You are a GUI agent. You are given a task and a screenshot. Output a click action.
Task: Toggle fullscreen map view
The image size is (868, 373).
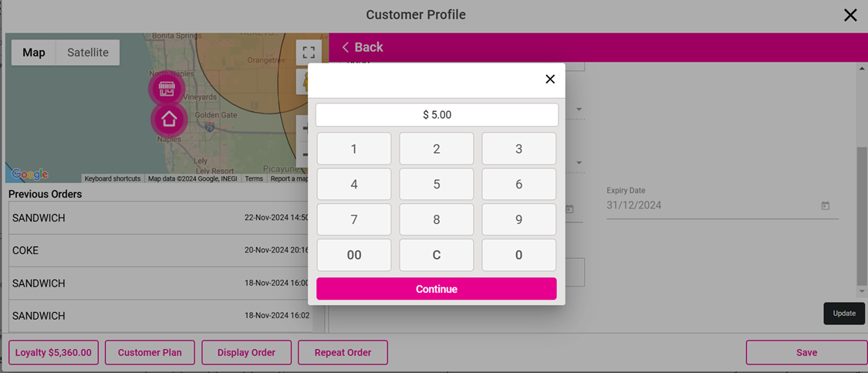[x=309, y=53]
